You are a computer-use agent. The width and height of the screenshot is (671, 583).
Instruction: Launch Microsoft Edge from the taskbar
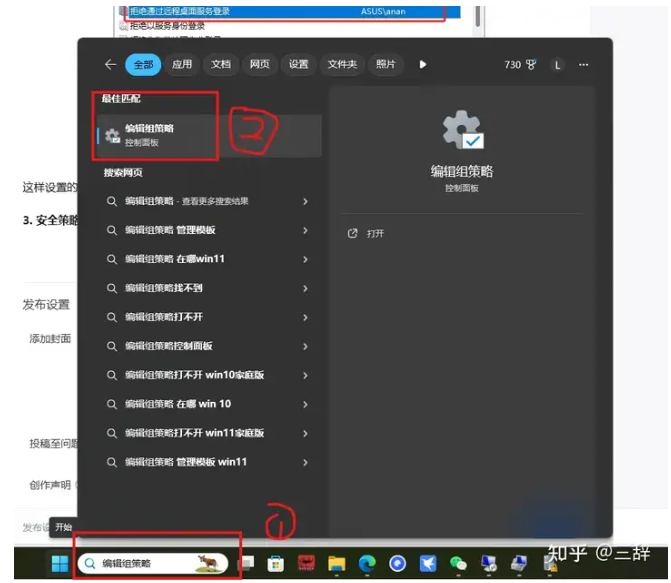point(367,564)
